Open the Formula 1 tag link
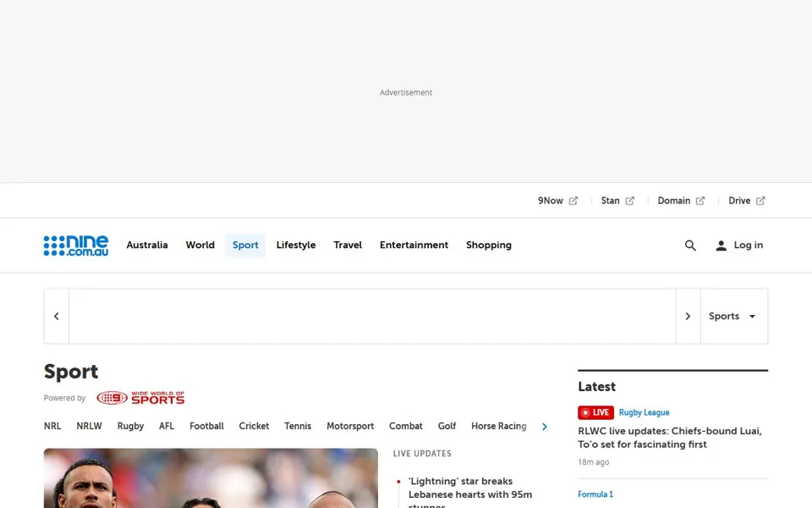Screen dimensions: 812x508 tap(595, 494)
